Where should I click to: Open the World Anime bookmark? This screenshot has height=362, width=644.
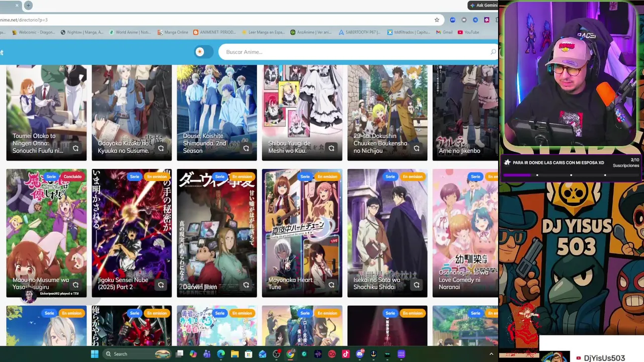[129, 32]
